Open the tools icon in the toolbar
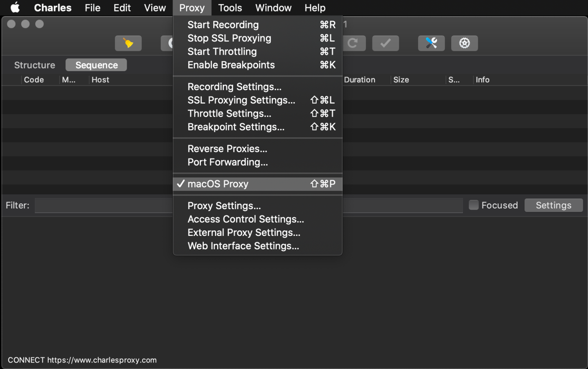This screenshot has width=588, height=369. pos(431,43)
